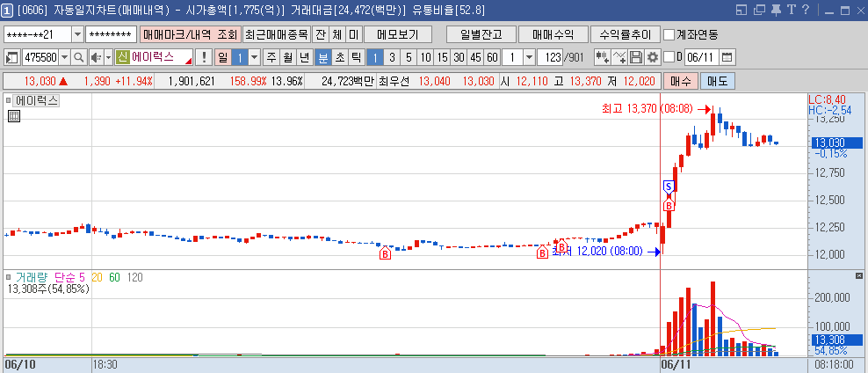The width and height of the screenshot is (868, 373).
Task: Click the B buy marker below the S marker
Action: click(669, 205)
